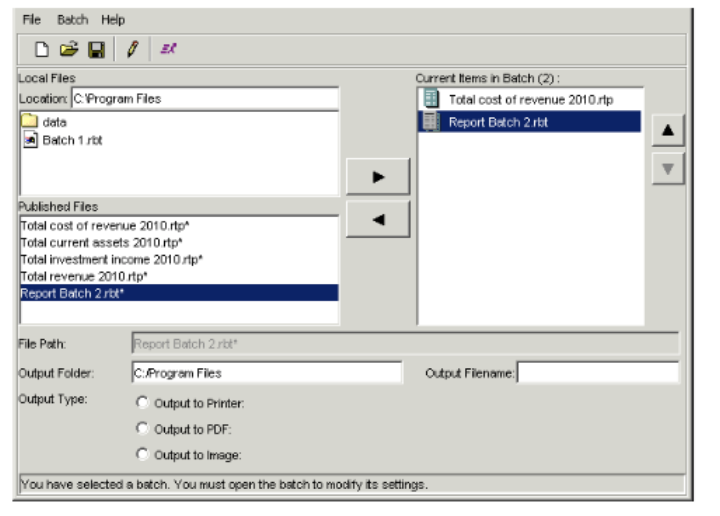Open the Batch menu
This screenshot has height=516, width=720.
click(x=72, y=19)
